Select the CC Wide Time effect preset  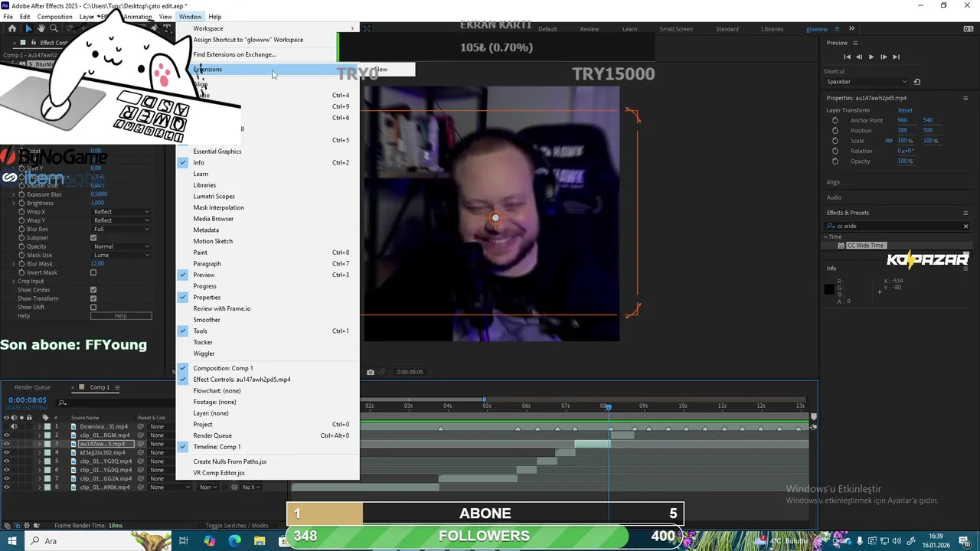(x=865, y=246)
